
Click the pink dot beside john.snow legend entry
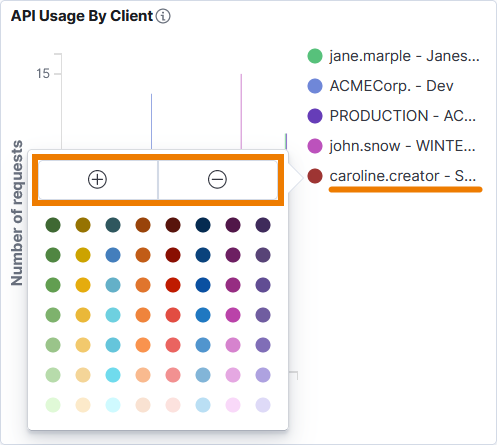(315, 146)
